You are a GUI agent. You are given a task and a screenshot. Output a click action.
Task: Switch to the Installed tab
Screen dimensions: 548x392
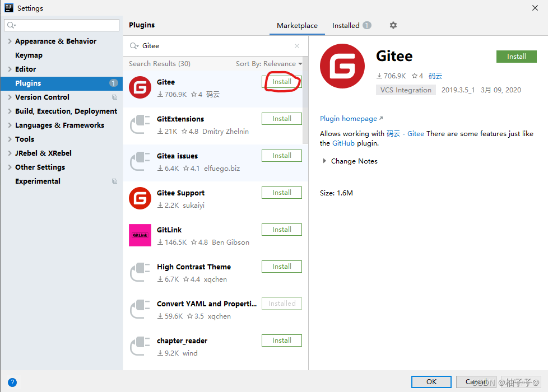pos(351,26)
